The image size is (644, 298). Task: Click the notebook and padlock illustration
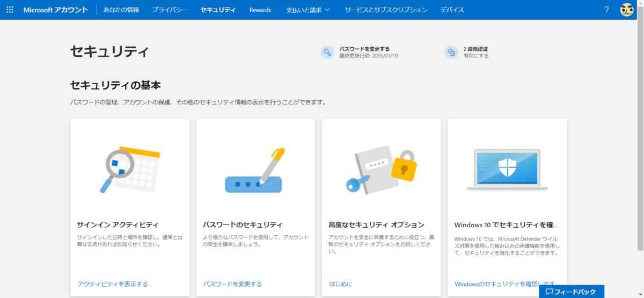point(382,169)
